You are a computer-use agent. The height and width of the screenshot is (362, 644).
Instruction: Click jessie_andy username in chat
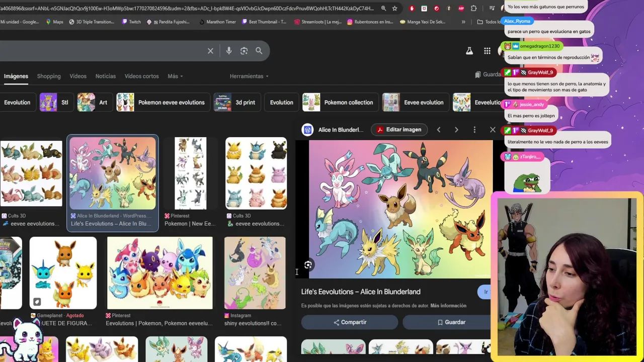532,105
